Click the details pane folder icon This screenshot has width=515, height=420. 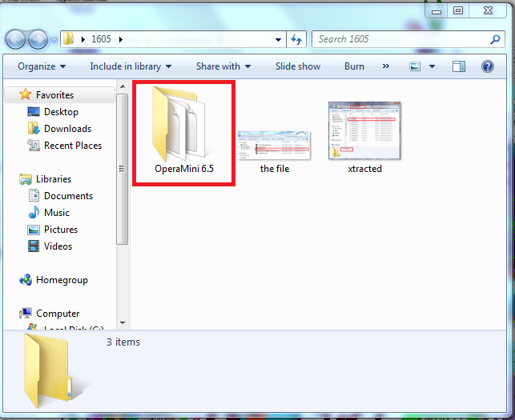(50, 370)
